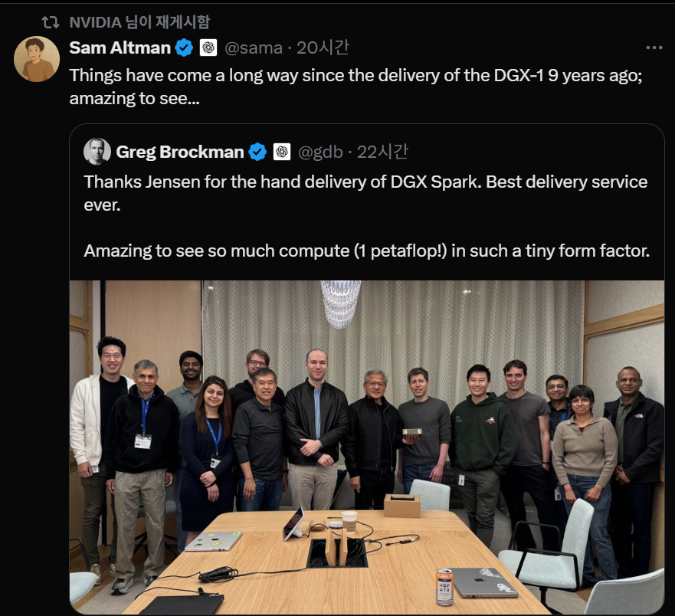Click Sam Altman's blue verified badge
Viewport: 675px width, 616px height.
click(x=185, y=48)
